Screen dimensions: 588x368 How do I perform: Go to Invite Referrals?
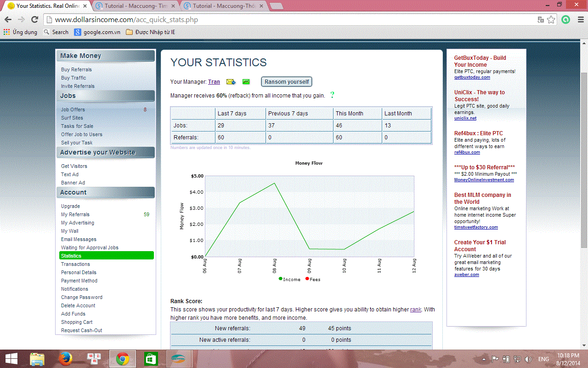[x=78, y=86]
